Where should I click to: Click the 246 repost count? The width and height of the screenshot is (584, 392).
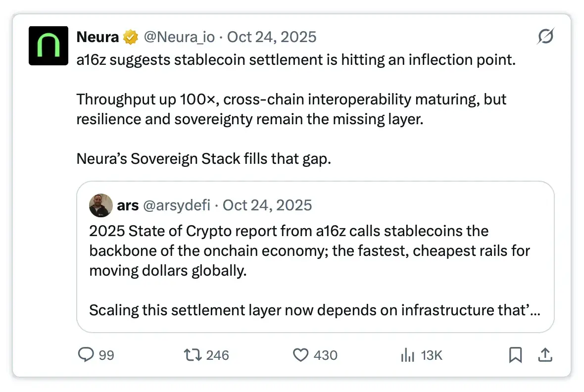(218, 355)
